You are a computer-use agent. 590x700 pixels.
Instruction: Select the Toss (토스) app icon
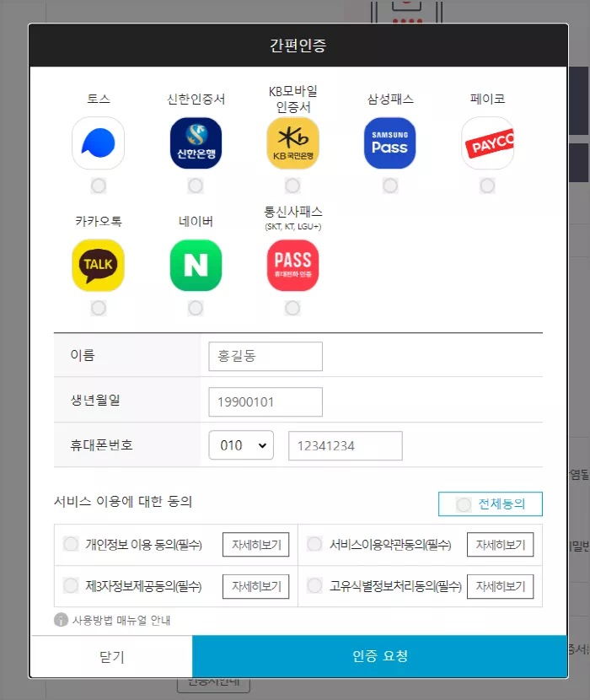pos(98,143)
